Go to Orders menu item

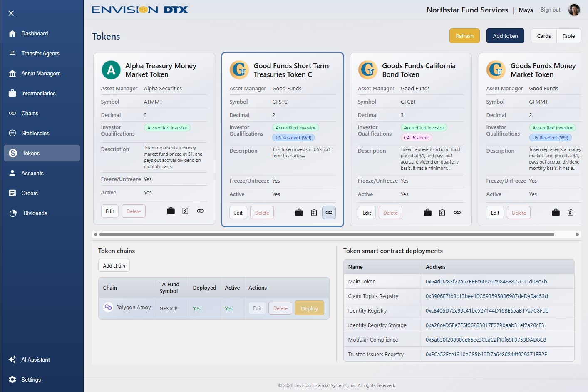point(30,193)
